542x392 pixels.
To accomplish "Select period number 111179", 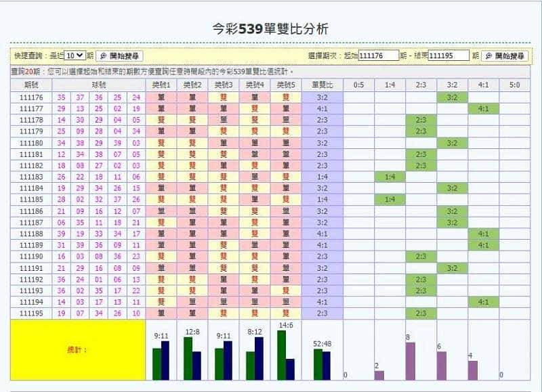I will coord(31,131).
